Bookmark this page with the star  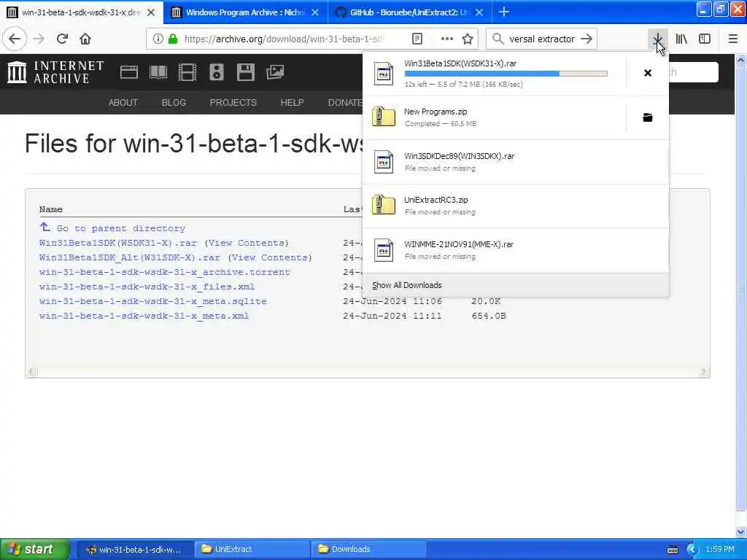(x=468, y=39)
